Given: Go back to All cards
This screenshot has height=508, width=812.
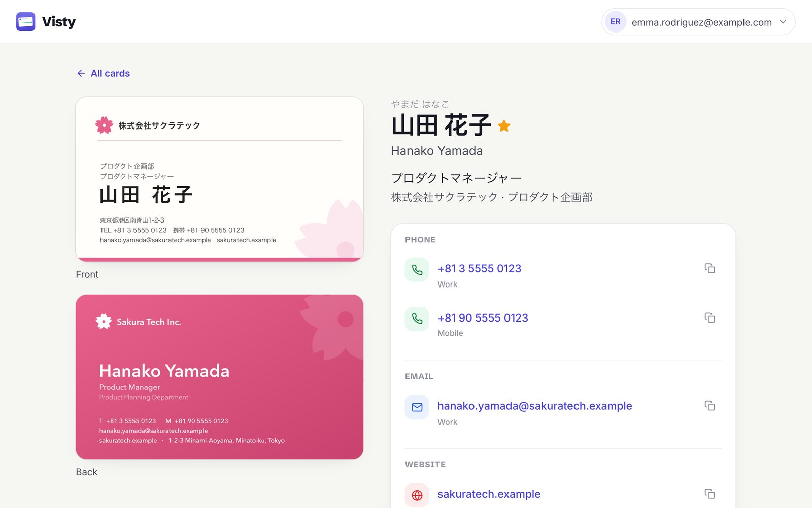Looking at the screenshot, I should 103,73.
